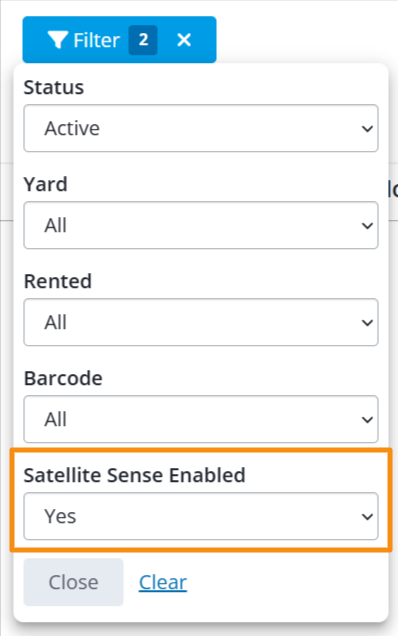Click the Yard field label
Screen dimensions: 398x636
[x=45, y=185]
